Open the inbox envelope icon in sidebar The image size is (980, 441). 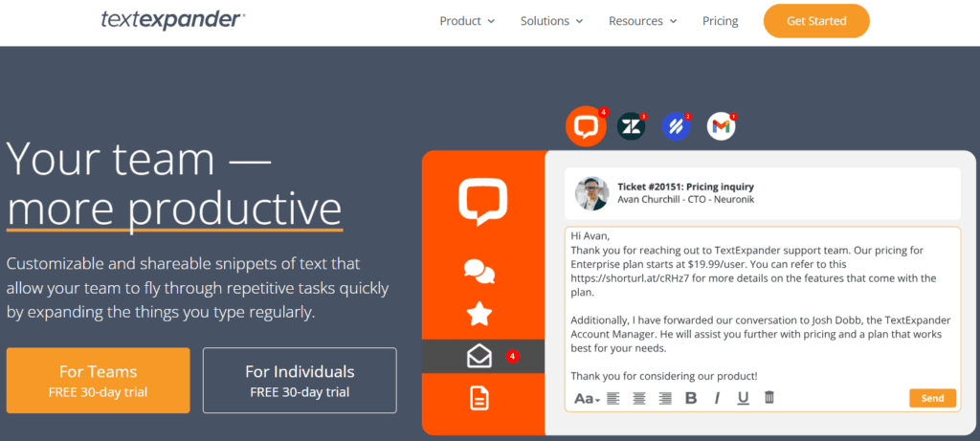479,357
